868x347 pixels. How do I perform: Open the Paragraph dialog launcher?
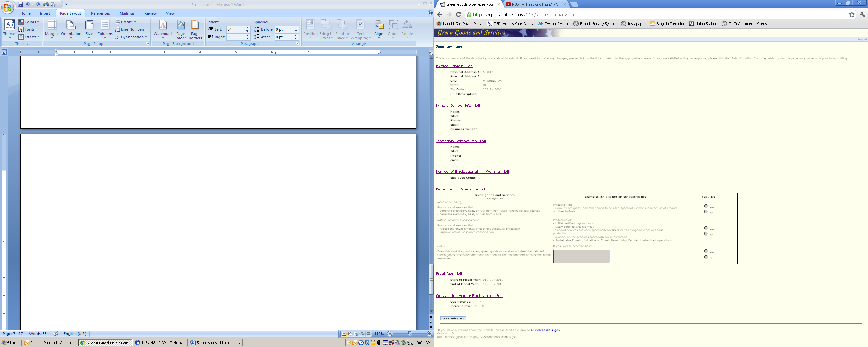point(297,44)
